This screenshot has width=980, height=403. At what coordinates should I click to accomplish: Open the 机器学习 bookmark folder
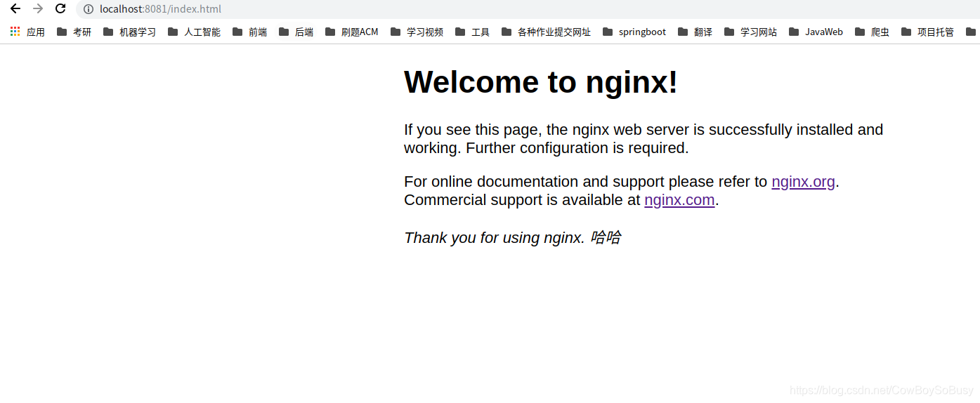(x=130, y=32)
